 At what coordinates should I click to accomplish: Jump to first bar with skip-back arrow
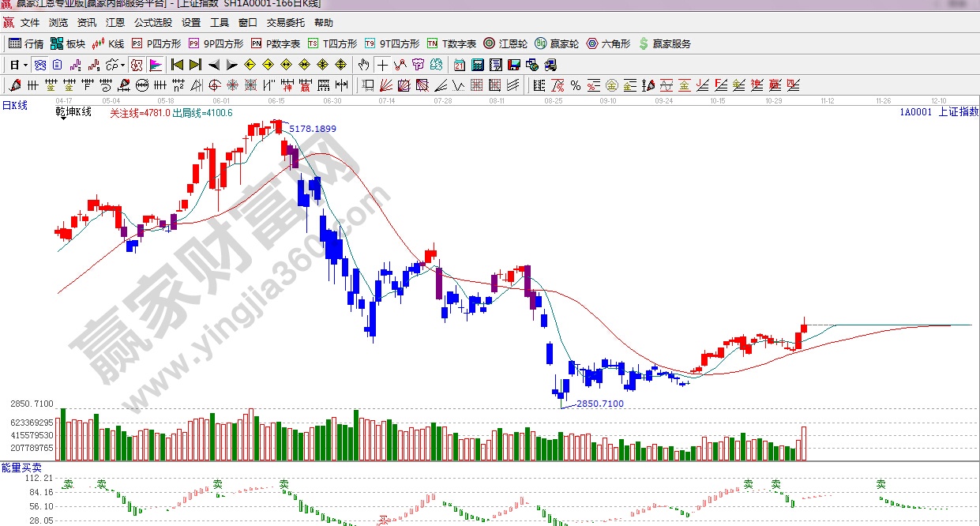[178, 65]
